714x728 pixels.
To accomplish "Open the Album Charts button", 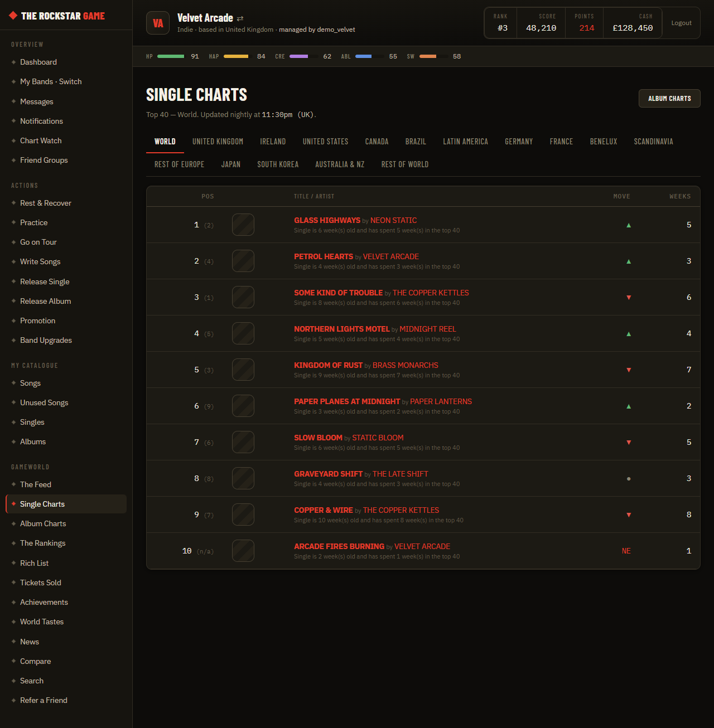I will [x=669, y=98].
